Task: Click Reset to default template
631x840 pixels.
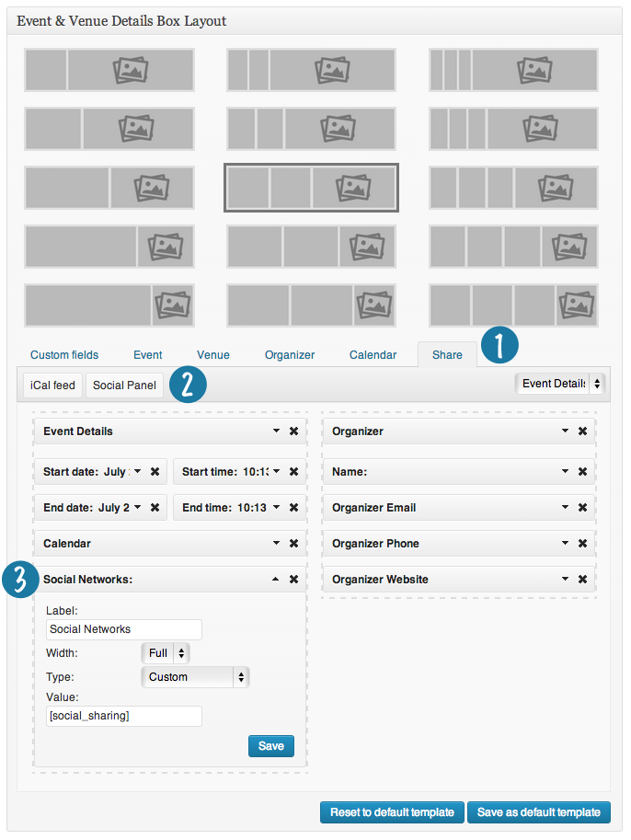Action: pyautogui.click(x=391, y=812)
